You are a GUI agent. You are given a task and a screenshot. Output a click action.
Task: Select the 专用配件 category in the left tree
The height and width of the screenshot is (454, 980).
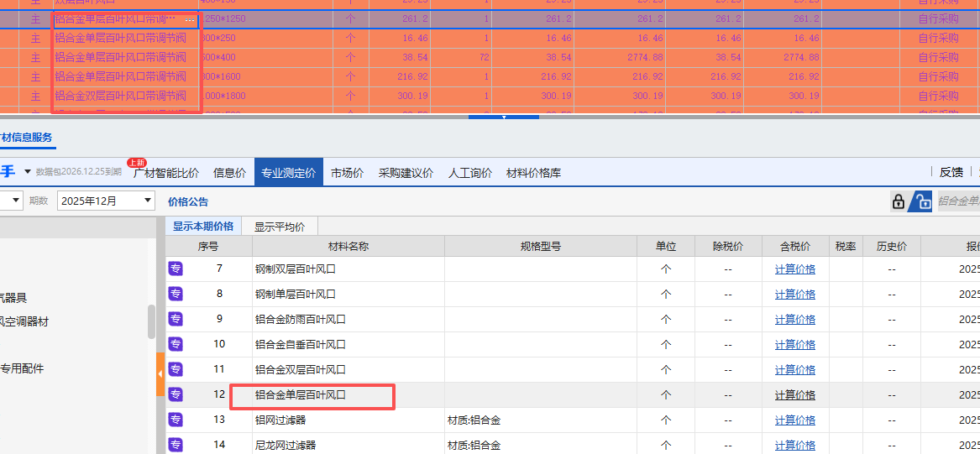tap(22, 368)
